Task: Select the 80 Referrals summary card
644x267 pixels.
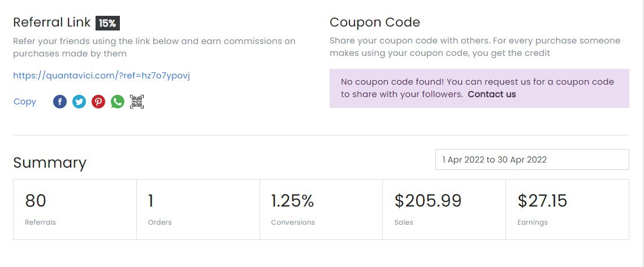Action: (x=75, y=209)
